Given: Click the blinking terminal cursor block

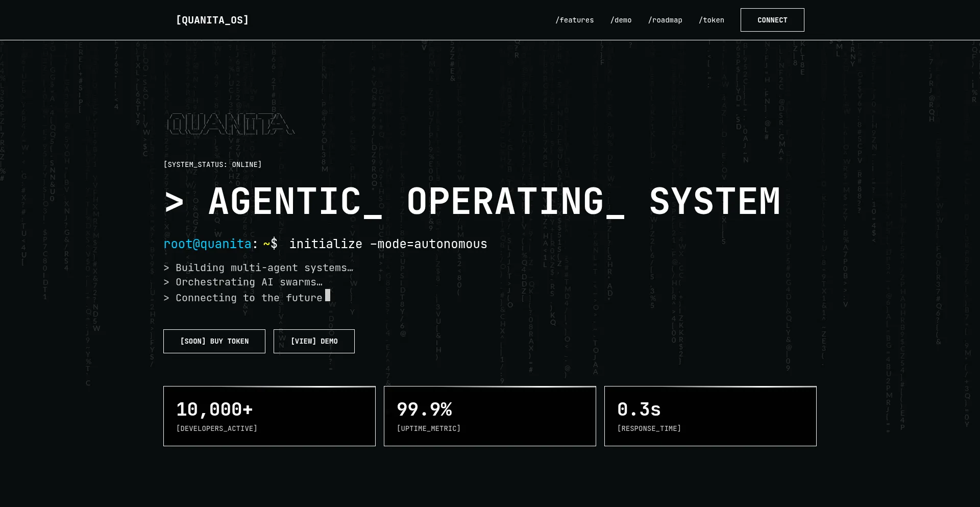Looking at the screenshot, I should pyautogui.click(x=328, y=296).
